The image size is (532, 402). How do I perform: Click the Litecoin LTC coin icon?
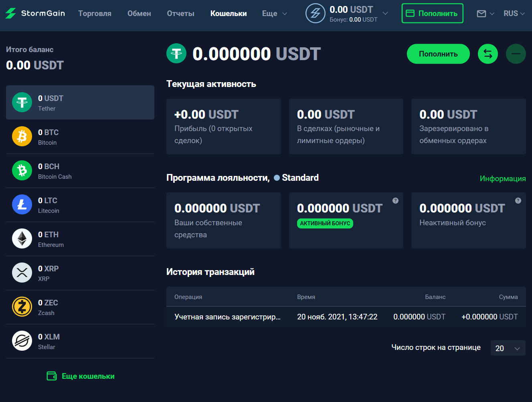click(x=22, y=204)
